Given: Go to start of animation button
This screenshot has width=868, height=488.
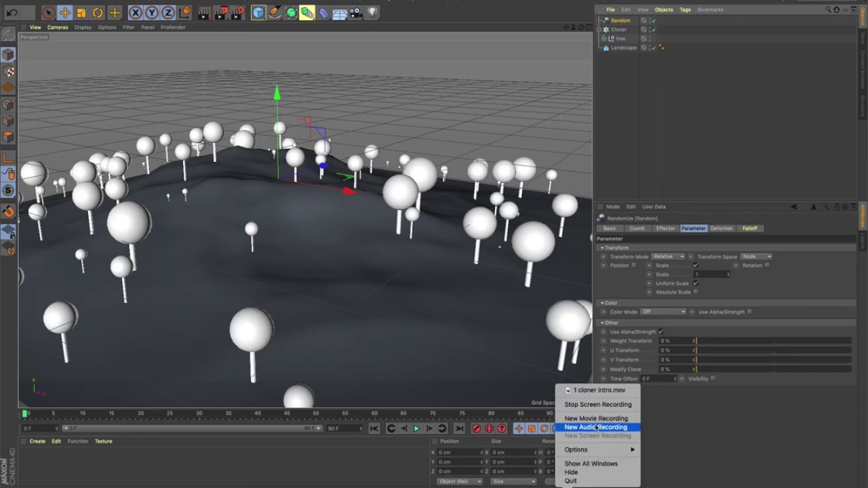Looking at the screenshot, I should pos(374,428).
